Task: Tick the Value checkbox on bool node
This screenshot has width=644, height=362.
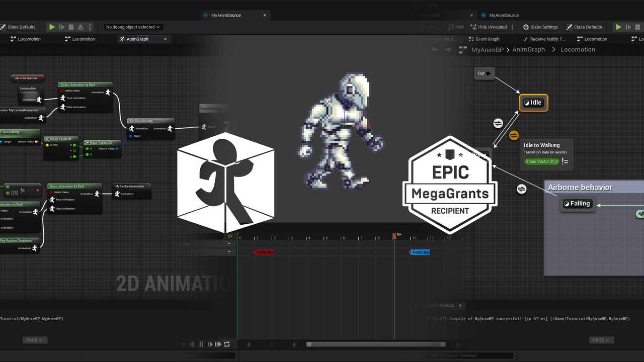Action: tap(10, 211)
